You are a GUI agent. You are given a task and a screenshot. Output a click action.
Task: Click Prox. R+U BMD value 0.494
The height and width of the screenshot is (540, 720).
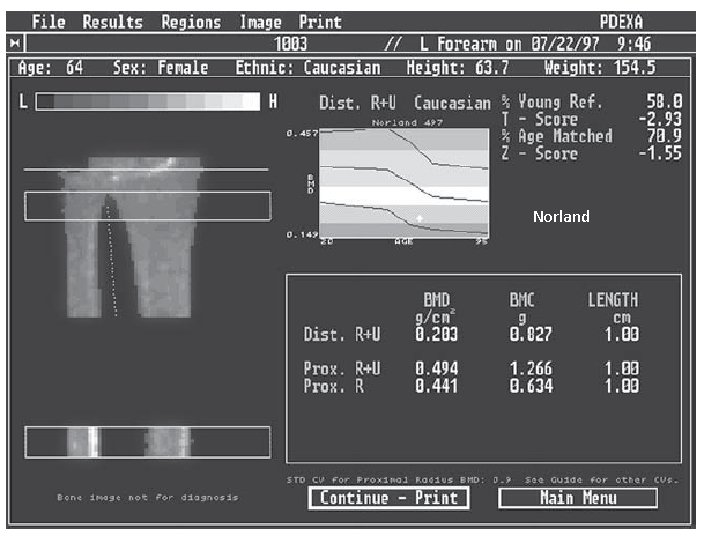pos(437,369)
